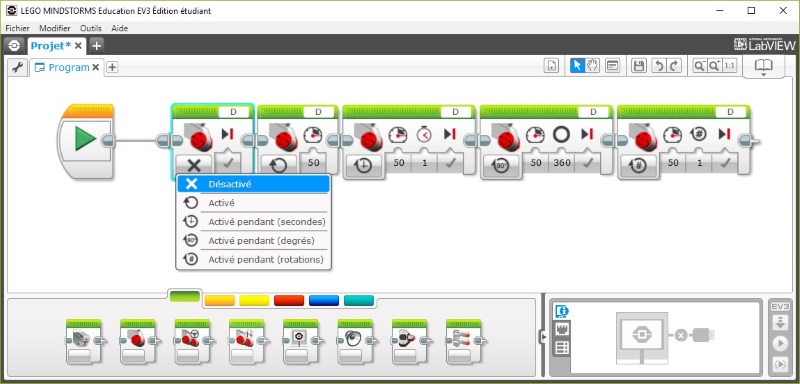
Task: Open mode selector of degrees motor block
Action: (501, 166)
